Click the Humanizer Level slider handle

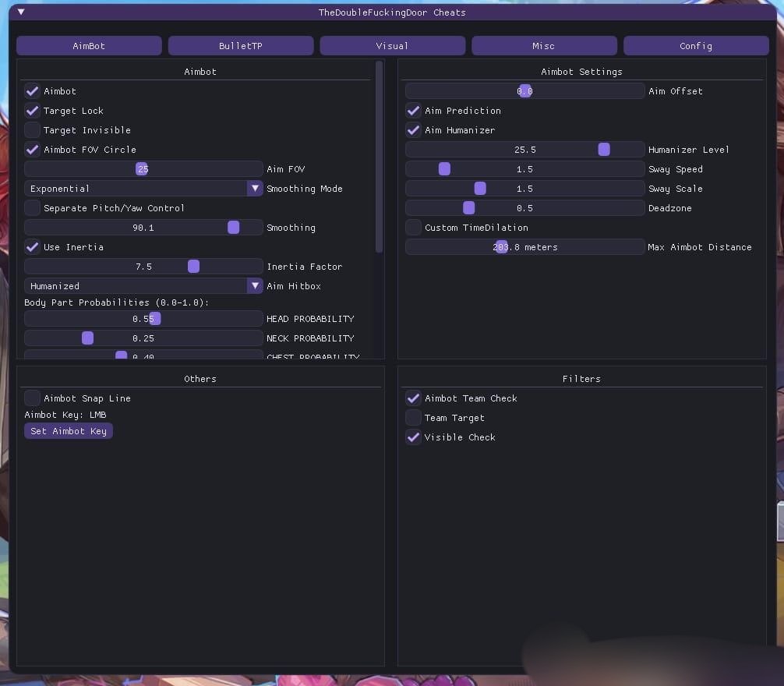pos(604,150)
